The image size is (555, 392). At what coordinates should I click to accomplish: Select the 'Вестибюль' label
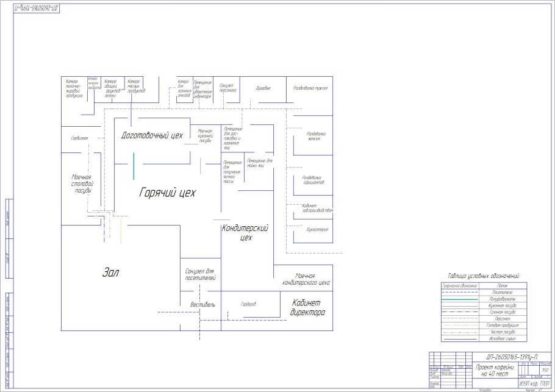click(x=202, y=304)
